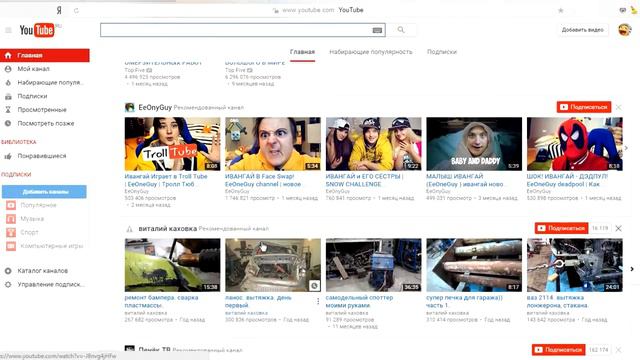
Task: Open title самодельный споттер моими руками
Action: 359,301
